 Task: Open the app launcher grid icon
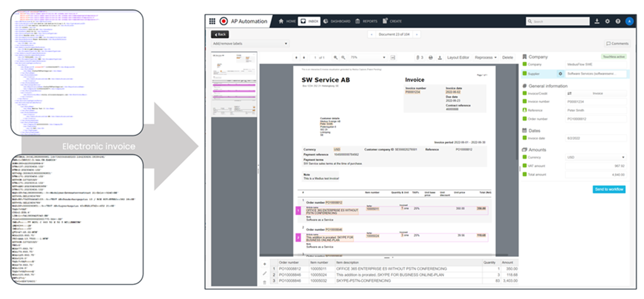coord(212,21)
